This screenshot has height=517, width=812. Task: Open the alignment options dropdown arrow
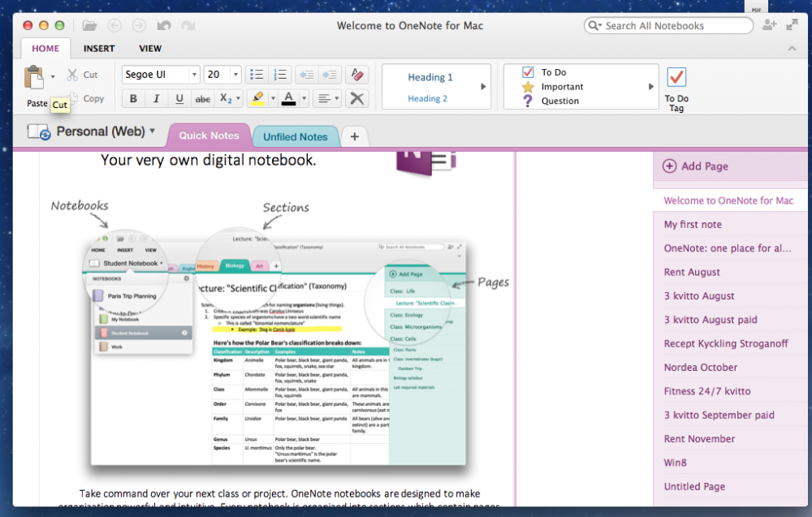pyautogui.click(x=337, y=98)
